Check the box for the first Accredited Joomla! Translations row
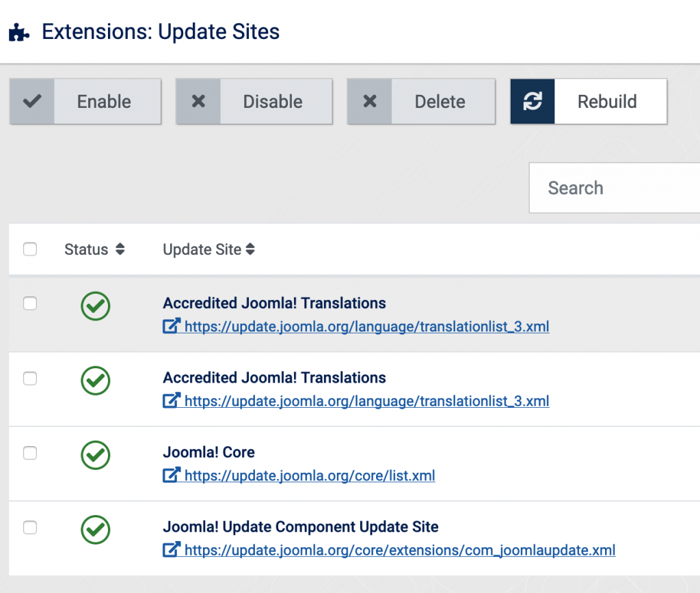 (x=30, y=303)
